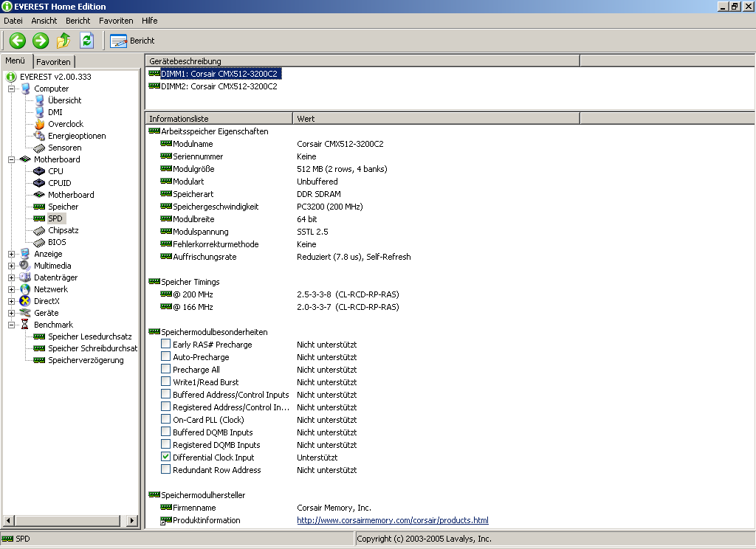Go back with the green left arrow
This screenshot has height=549, width=756.
point(18,41)
